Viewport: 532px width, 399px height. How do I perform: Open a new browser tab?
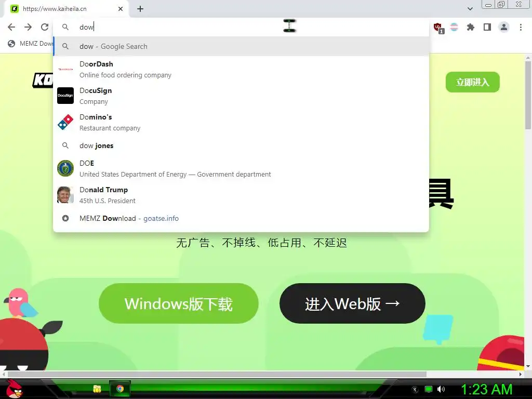click(x=140, y=9)
